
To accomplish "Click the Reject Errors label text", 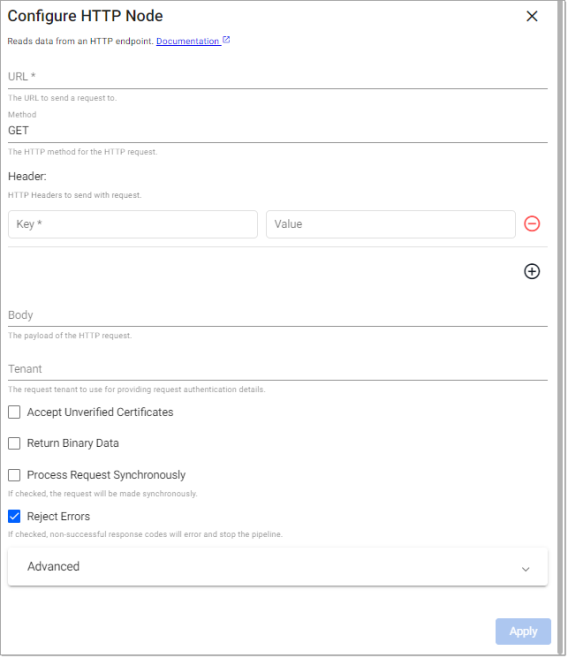I will 58,516.
